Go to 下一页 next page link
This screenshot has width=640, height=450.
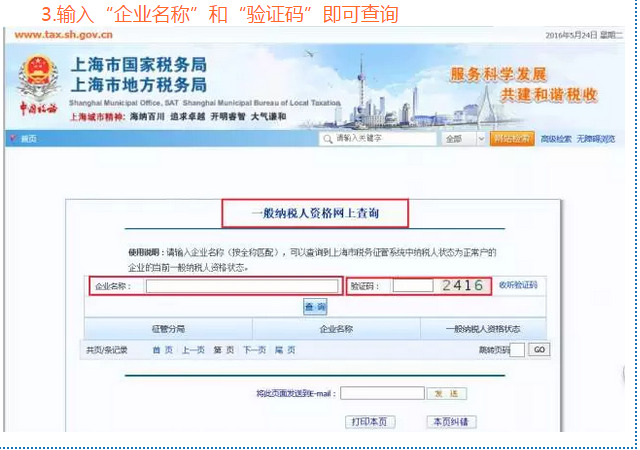(254, 350)
